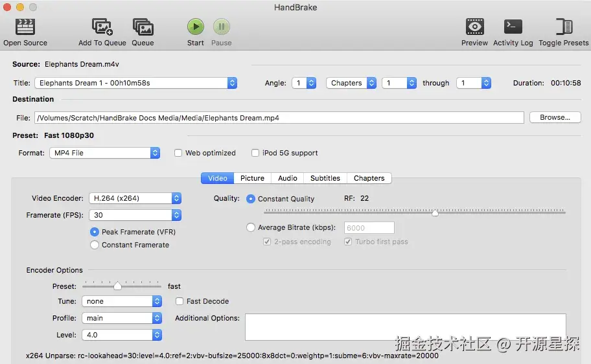Select Average Bitrate radio button
The image size is (591, 364).
click(x=251, y=227)
